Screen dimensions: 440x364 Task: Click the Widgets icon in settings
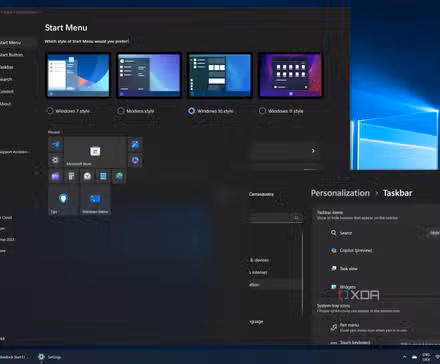pyautogui.click(x=333, y=287)
